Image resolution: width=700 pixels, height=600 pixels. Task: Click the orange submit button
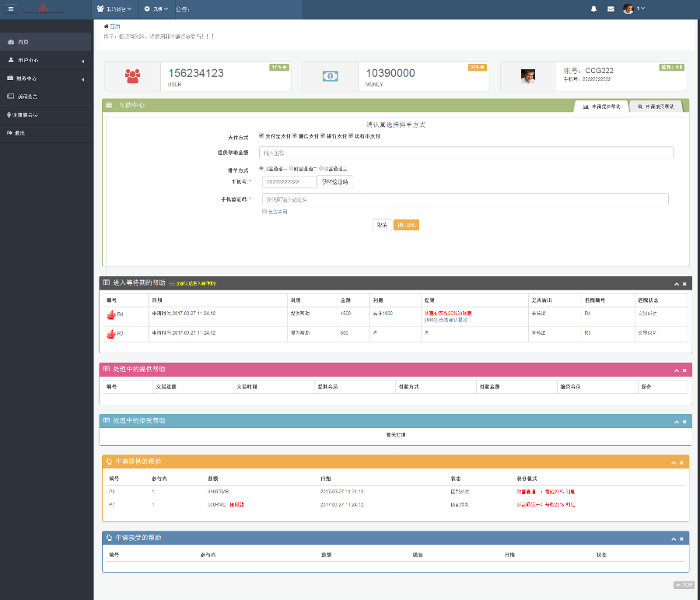[x=406, y=225]
